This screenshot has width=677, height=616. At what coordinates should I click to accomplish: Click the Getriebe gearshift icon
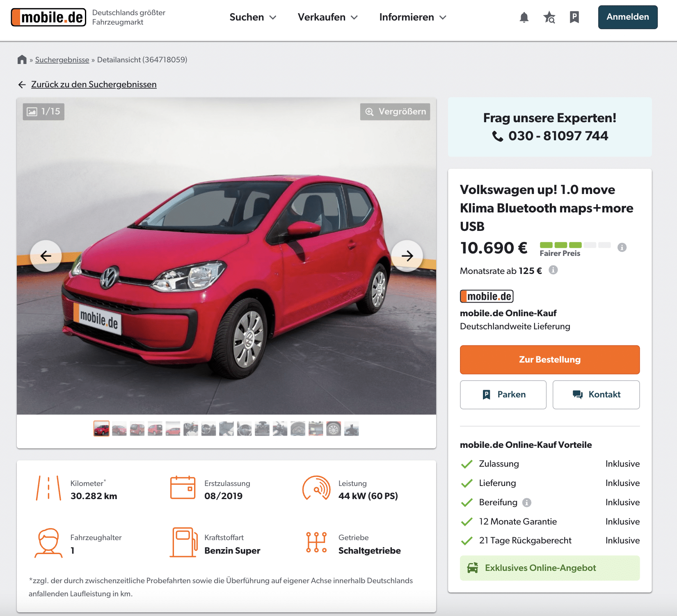pyautogui.click(x=316, y=542)
